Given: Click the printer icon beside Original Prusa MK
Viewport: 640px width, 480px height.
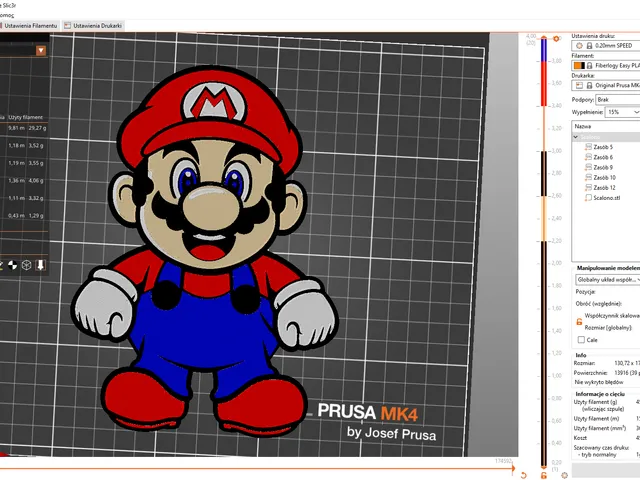Looking at the screenshot, I should coord(579,85).
